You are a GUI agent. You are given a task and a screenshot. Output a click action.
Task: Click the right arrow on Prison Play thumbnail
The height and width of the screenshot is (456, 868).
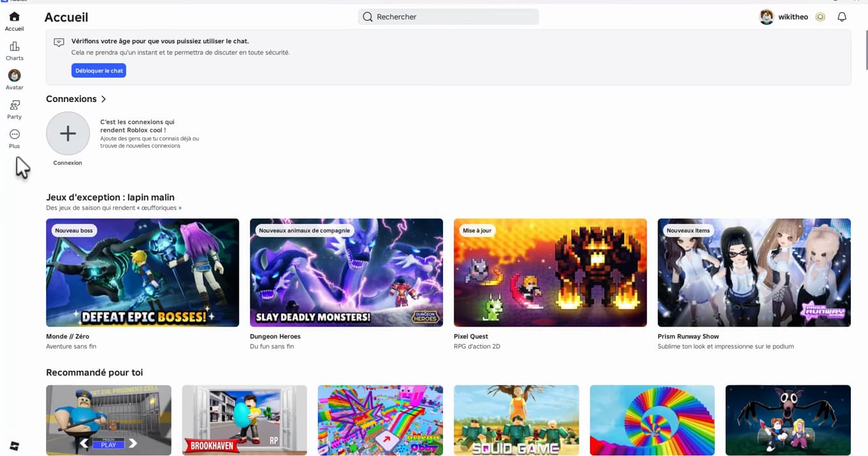133,443
